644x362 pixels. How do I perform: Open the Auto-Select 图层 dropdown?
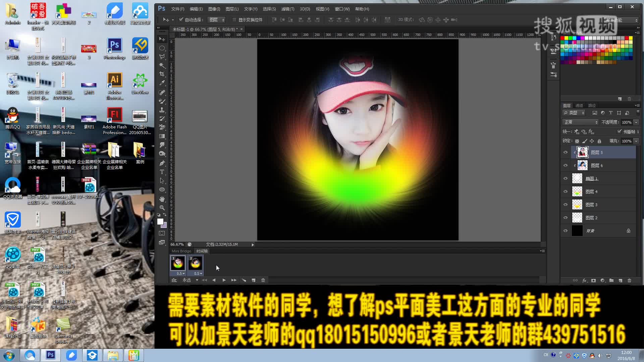tap(217, 20)
